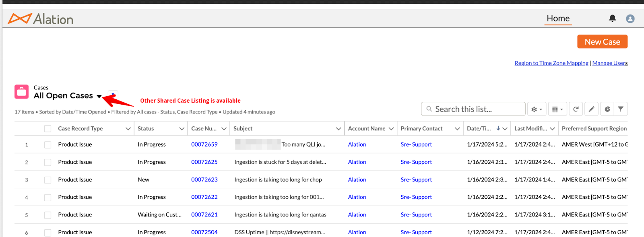Open case number 00072625
The image size is (644, 237).
tap(204, 162)
